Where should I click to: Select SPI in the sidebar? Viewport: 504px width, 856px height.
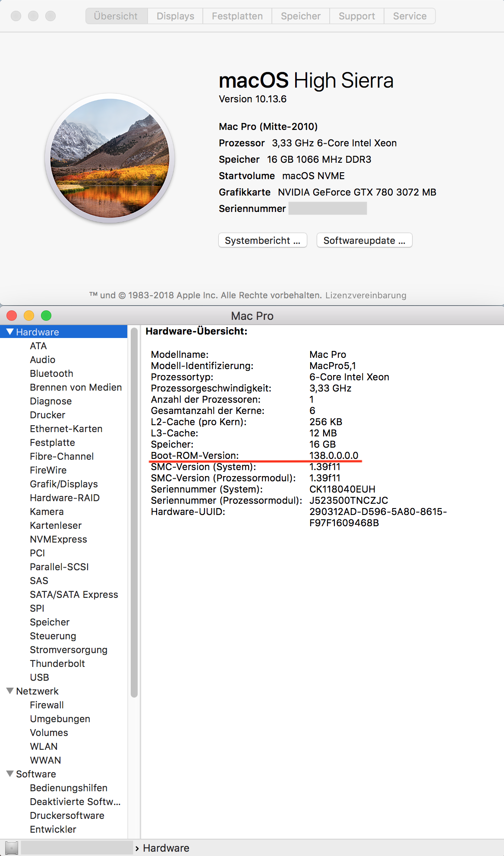37,608
